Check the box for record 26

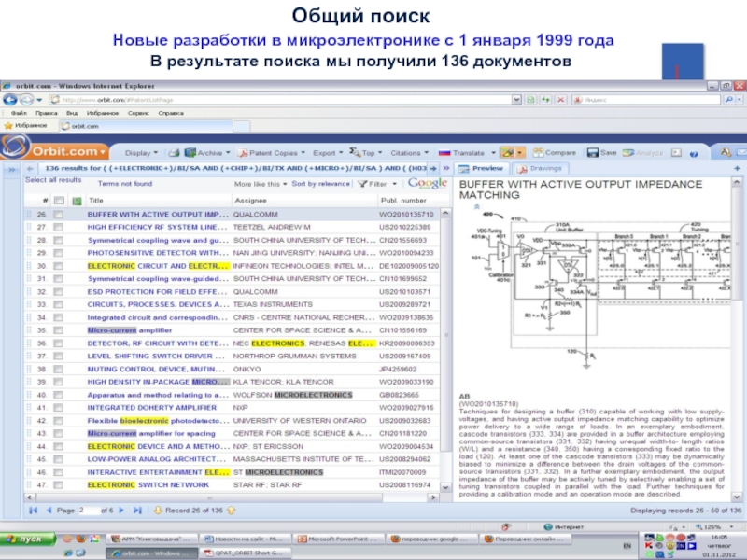(58, 215)
